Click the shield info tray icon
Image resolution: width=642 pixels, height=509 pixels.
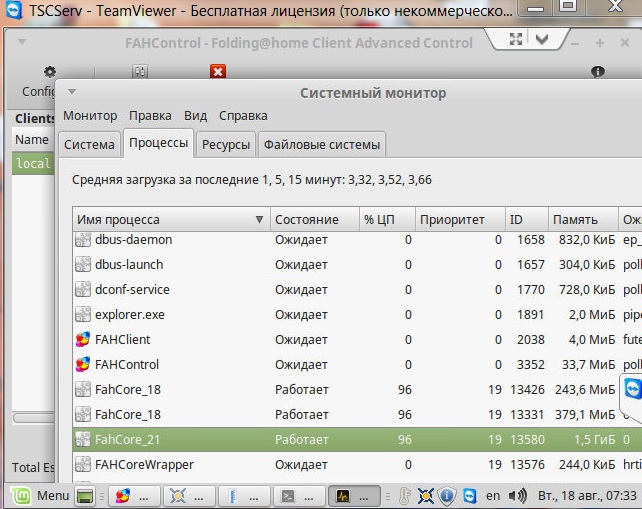click(447, 496)
